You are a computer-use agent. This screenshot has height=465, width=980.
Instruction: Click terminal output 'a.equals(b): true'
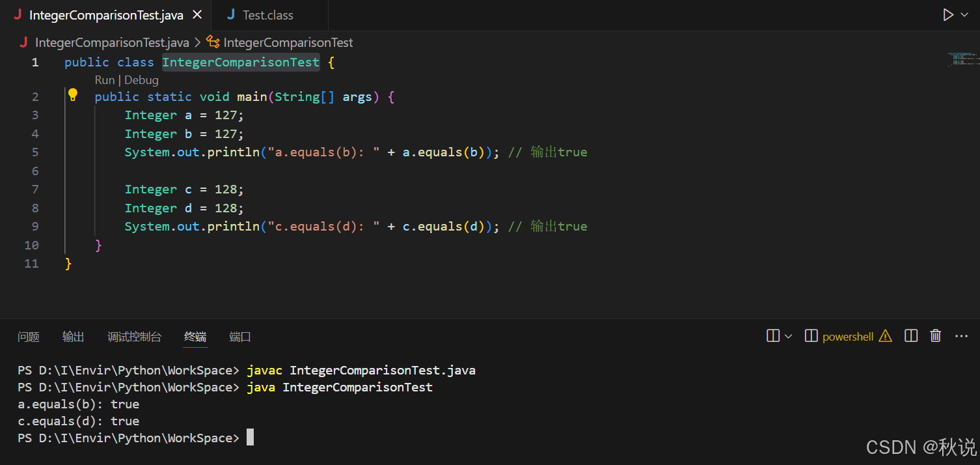coord(79,404)
